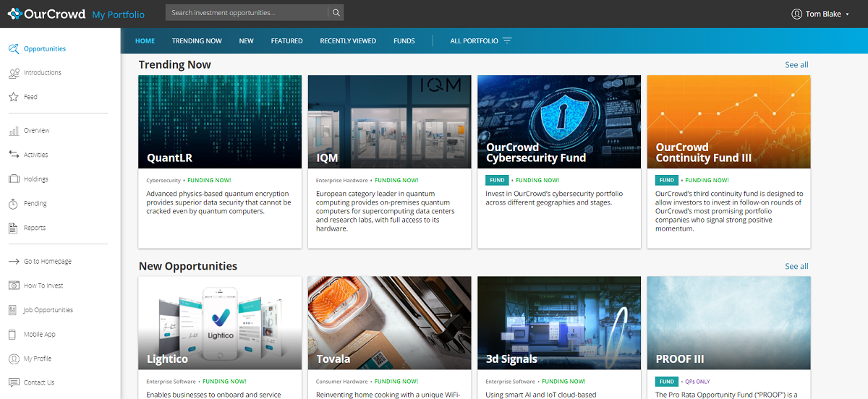Open the Tovala card image
This screenshot has height=399, width=868.
389,323
